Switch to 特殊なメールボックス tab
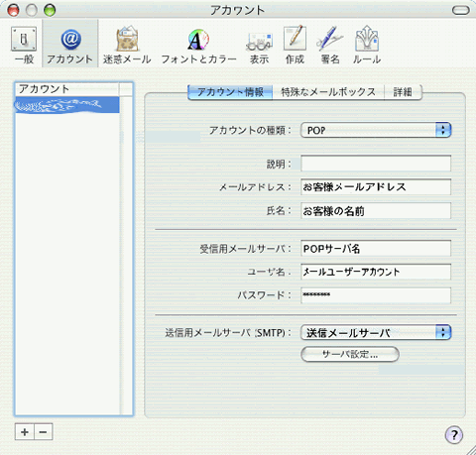476x455 pixels. (328, 92)
